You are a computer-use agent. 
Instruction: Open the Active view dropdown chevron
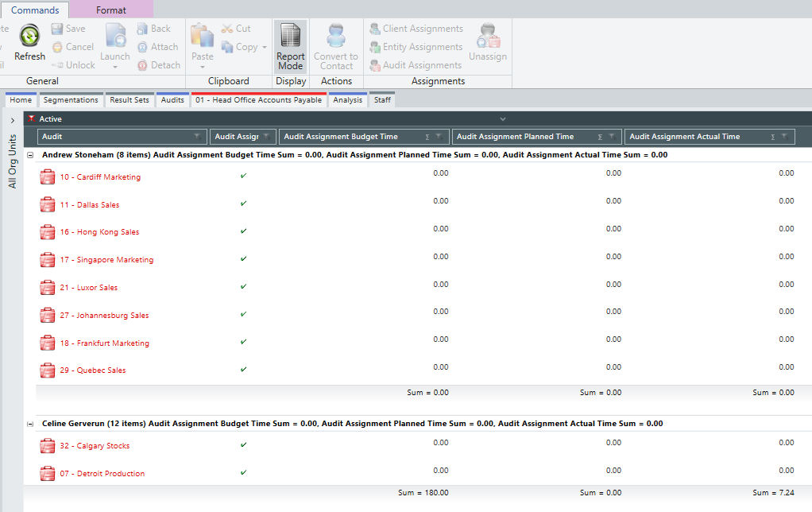tap(502, 119)
